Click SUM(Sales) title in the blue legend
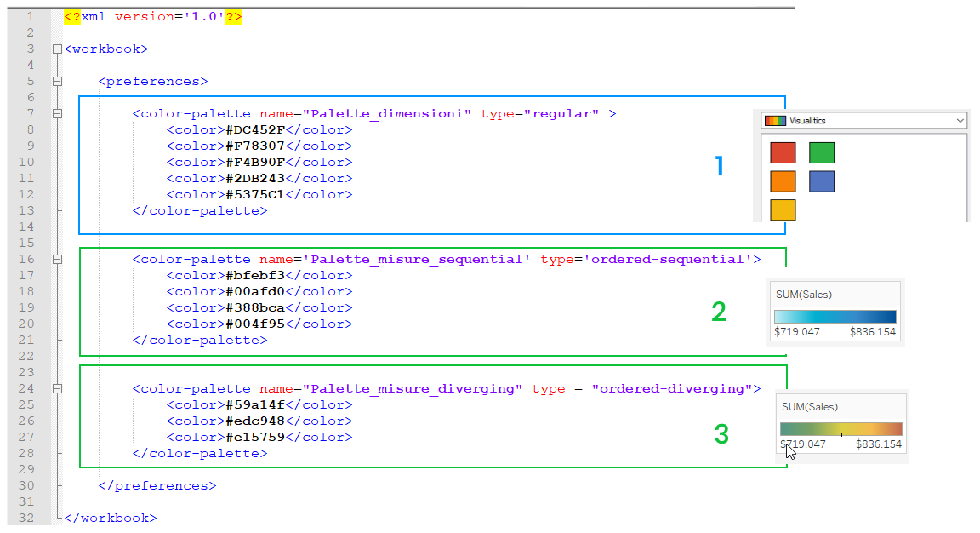 [x=803, y=295]
